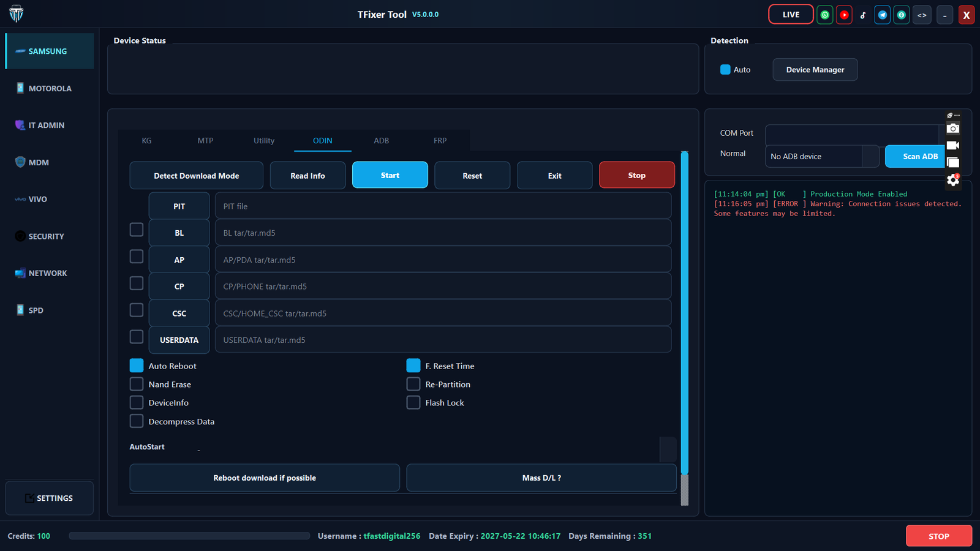
Task: Open the IT ADMIN sidebar section
Action: (50, 125)
